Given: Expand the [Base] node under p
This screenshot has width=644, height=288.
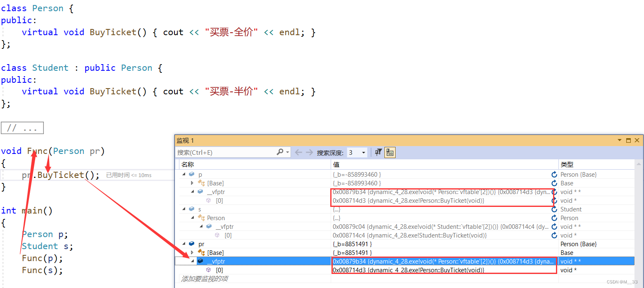Looking at the screenshot, I should (x=192, y=183).
